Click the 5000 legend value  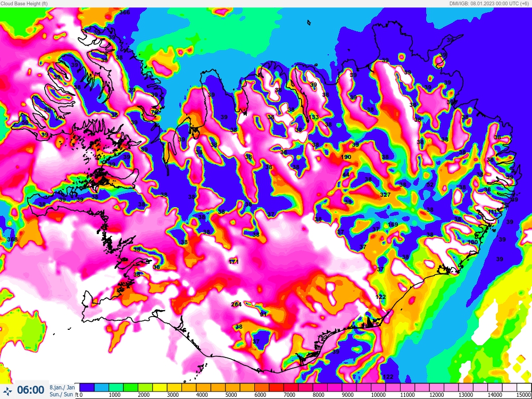(231, 395)
